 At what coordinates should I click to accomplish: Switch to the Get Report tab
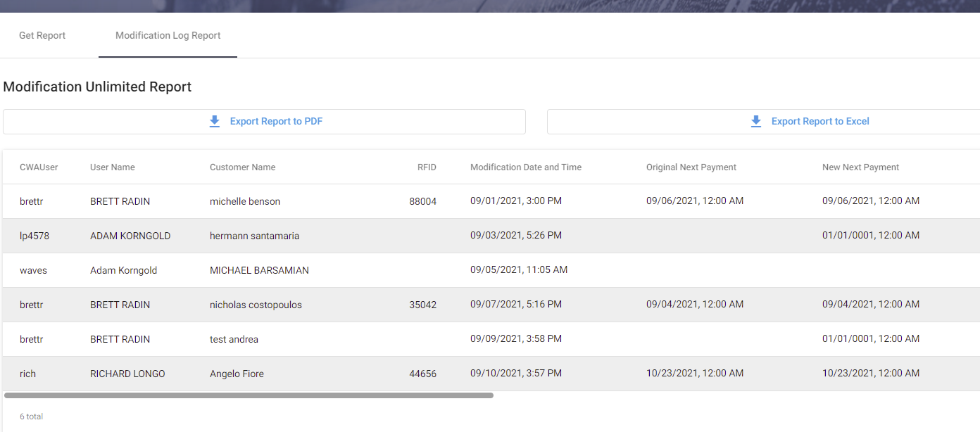42,35
